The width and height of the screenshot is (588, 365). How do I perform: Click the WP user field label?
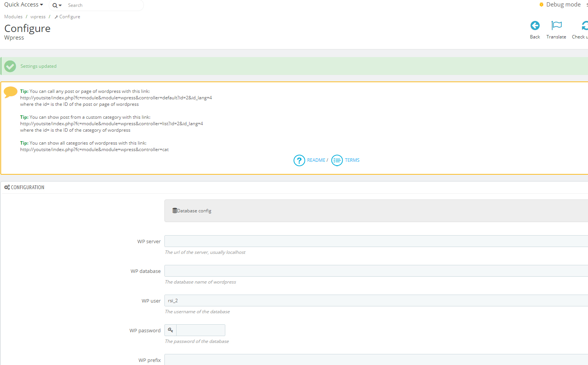pos(151,301)
